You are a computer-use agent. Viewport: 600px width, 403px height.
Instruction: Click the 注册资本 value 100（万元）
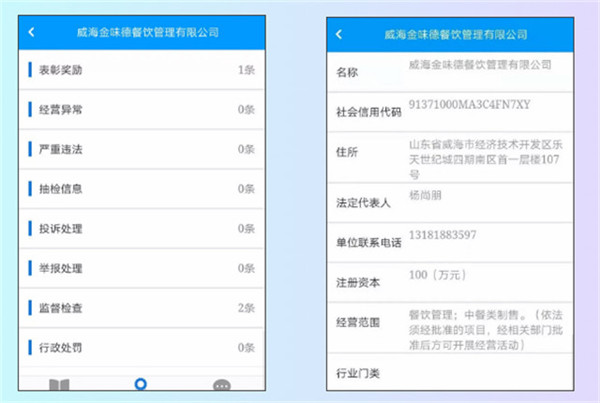tap(439, 274)
